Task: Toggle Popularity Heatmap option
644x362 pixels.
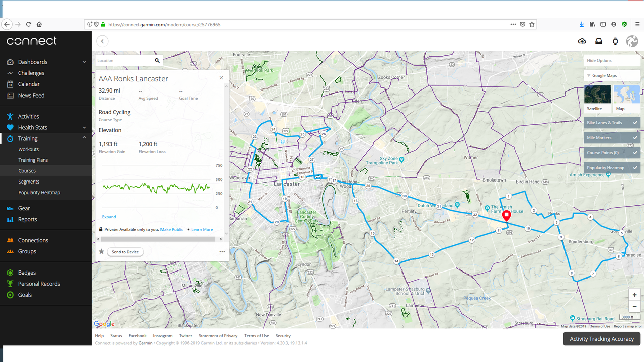Action: coord(612,168)
